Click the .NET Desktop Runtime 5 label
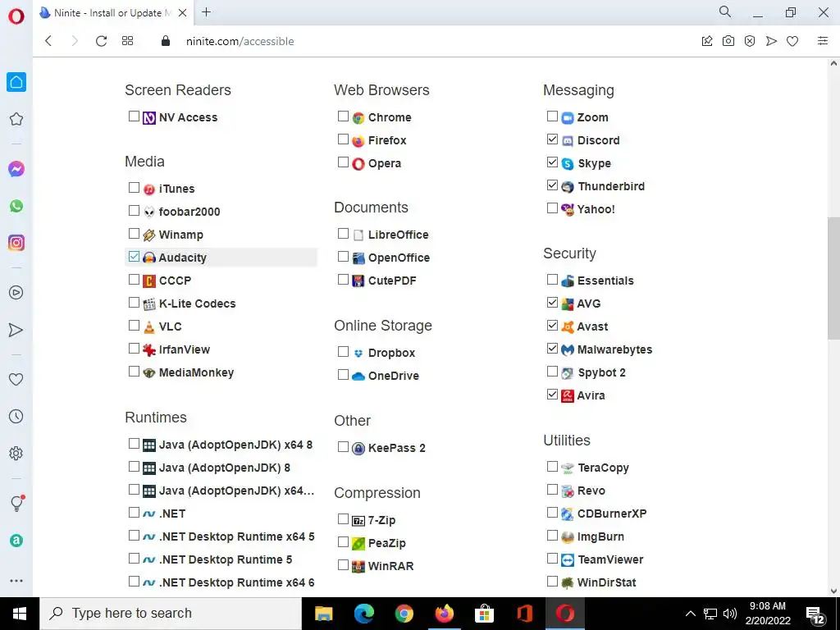 tap(225, 559)
